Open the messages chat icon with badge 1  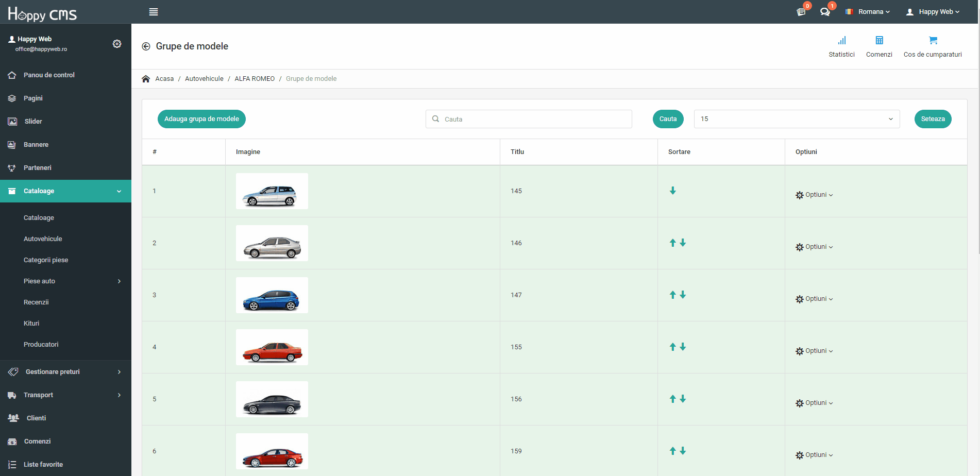tap(825, 12)
